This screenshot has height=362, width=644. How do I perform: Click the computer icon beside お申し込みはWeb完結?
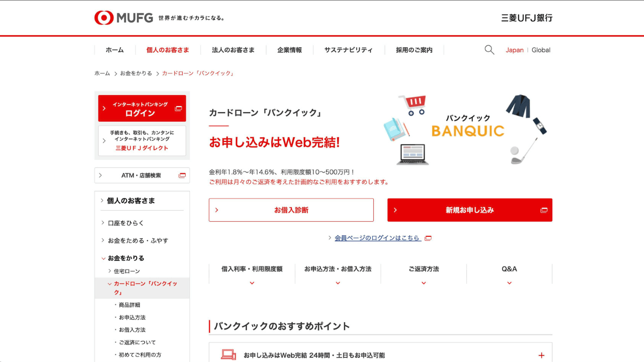coord(228,355)
